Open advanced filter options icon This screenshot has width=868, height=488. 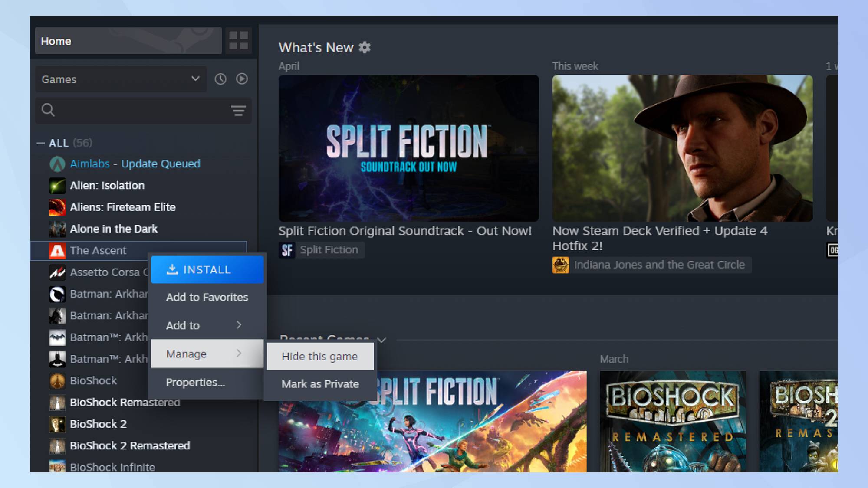tap(238, 111)
